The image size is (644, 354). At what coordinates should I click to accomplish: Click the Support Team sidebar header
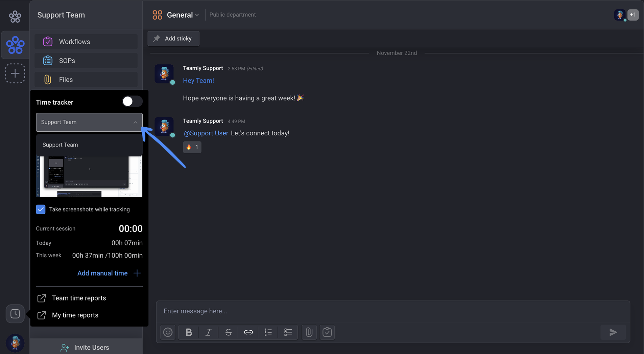(61, 15)
